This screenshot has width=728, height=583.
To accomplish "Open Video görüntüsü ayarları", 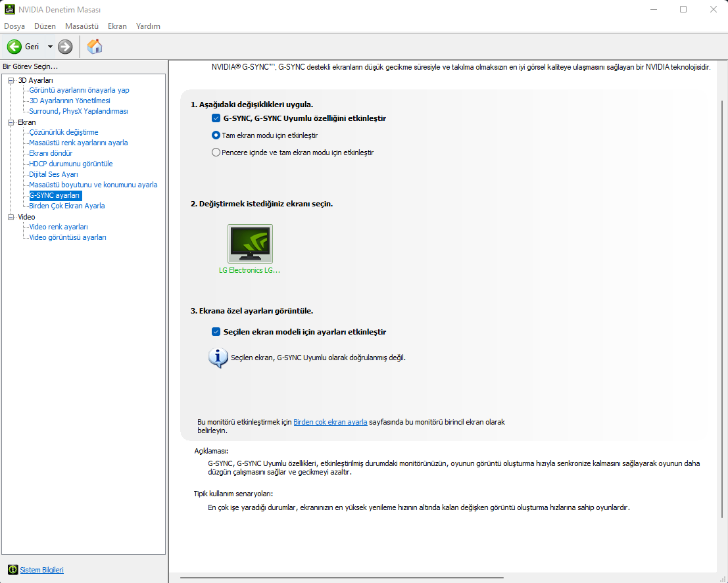I will (68, 237).
